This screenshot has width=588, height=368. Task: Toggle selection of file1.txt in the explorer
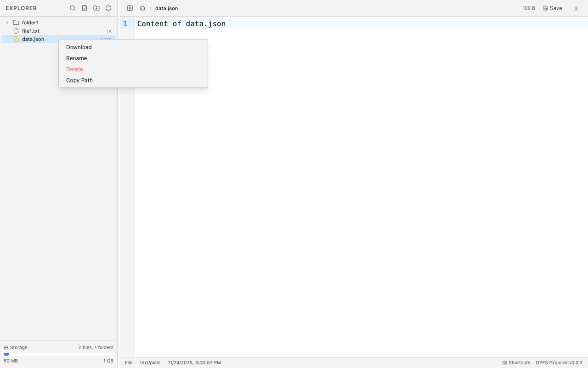31,31
